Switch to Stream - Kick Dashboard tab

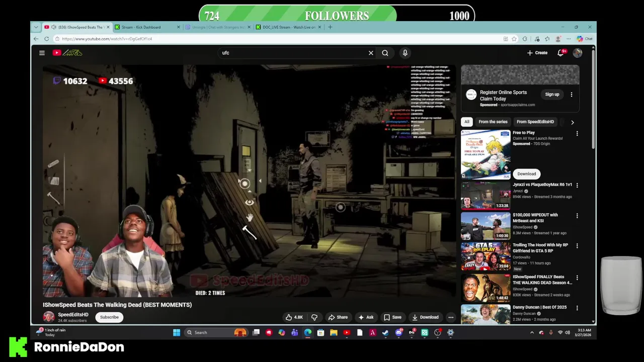(147, 27)
